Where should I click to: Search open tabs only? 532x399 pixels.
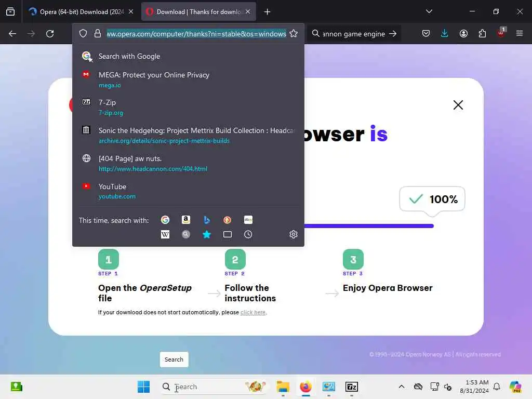point(228,234)
